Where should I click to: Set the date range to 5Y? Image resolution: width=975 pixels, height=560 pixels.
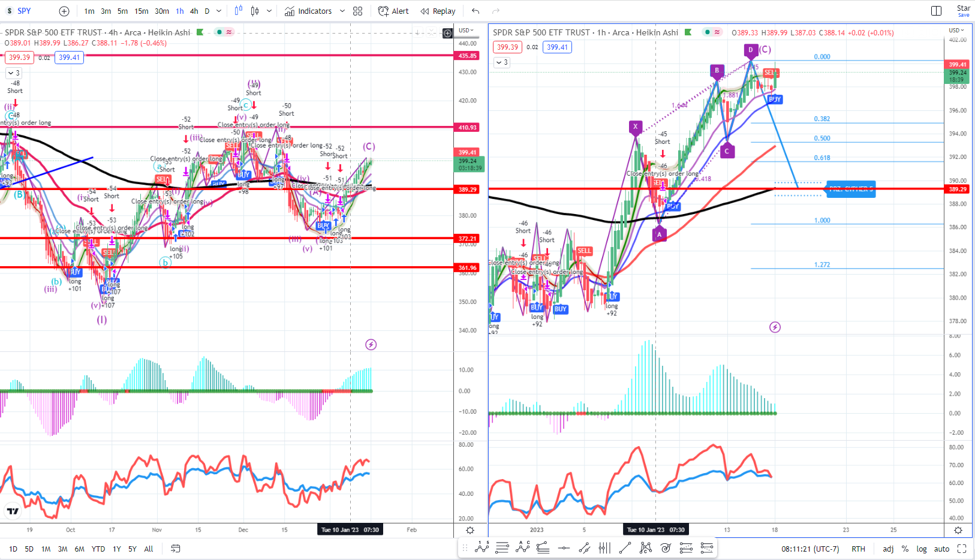point(133,549)
